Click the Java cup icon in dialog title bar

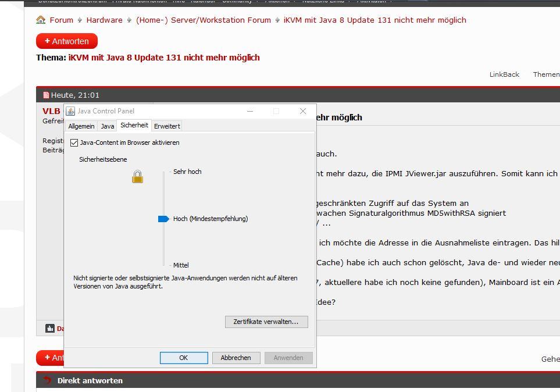click(71, 111)
